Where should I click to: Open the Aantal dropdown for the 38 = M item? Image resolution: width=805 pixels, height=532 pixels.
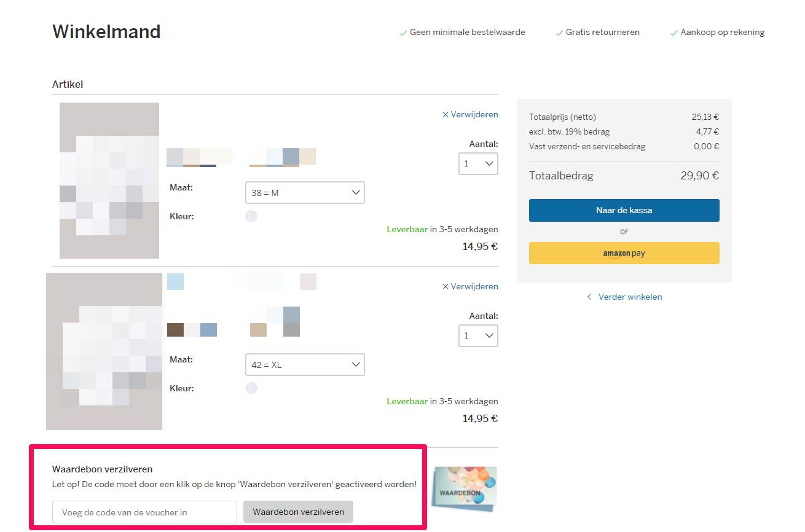478,163
